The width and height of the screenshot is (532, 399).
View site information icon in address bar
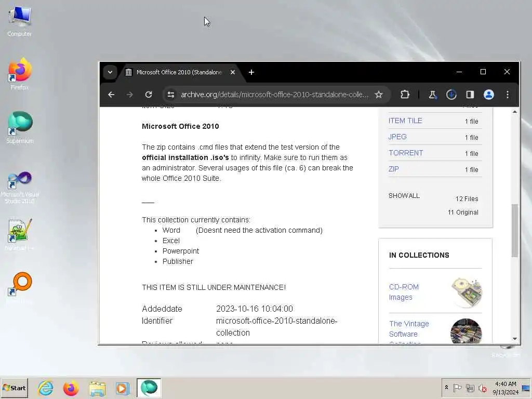point(171,95)
